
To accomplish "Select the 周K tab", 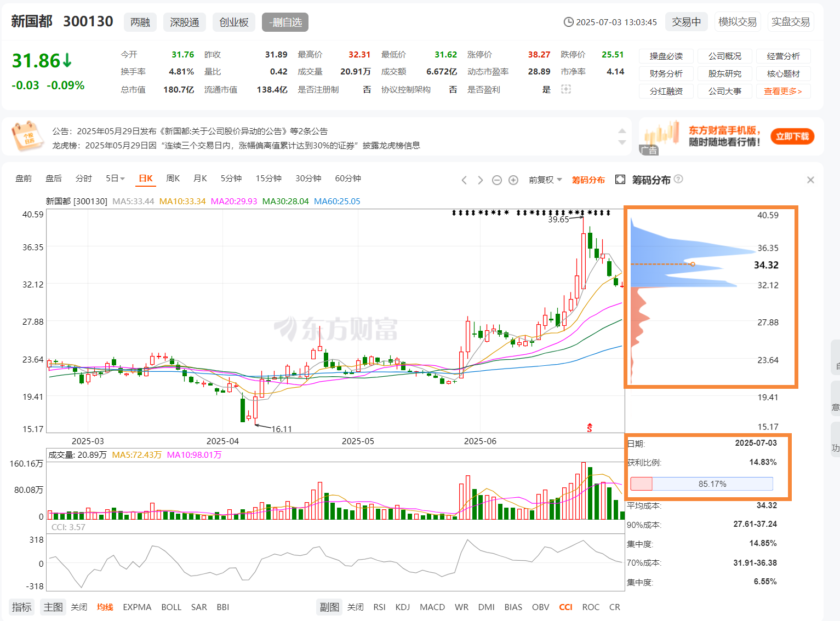I will [x=173, y=179].
